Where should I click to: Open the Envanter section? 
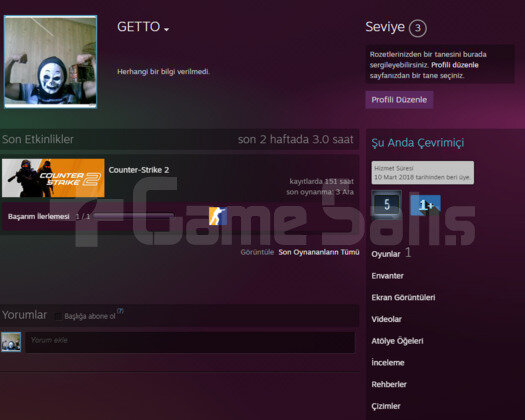387,276
